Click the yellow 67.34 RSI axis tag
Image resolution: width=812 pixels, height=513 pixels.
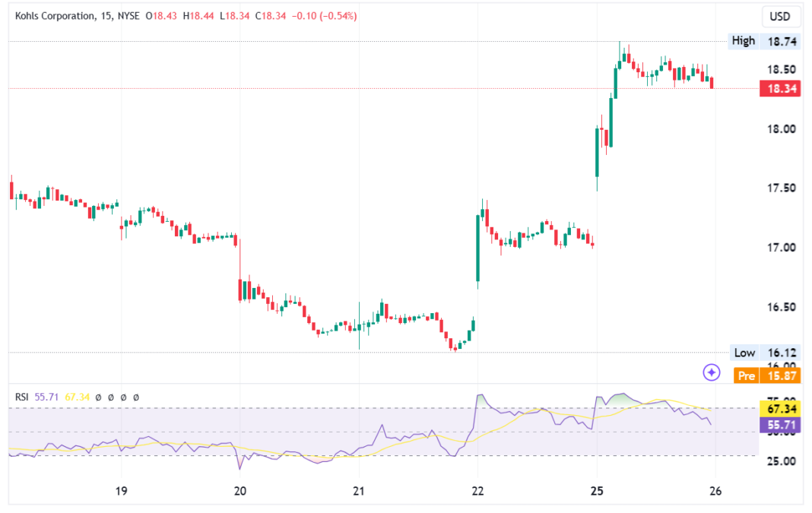pyautogui.click(x=780, y=409)
